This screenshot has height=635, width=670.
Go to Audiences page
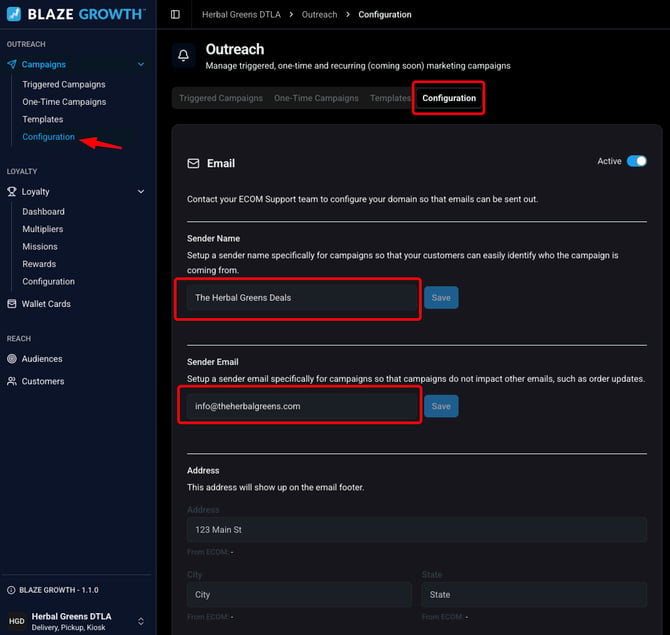pyautogui.click(x=42, y=359)
